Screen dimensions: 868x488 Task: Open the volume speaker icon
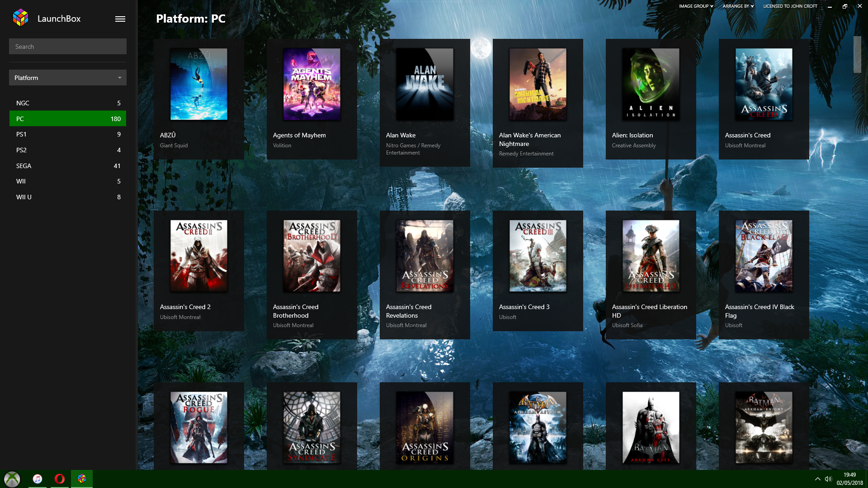coord(828,479)
